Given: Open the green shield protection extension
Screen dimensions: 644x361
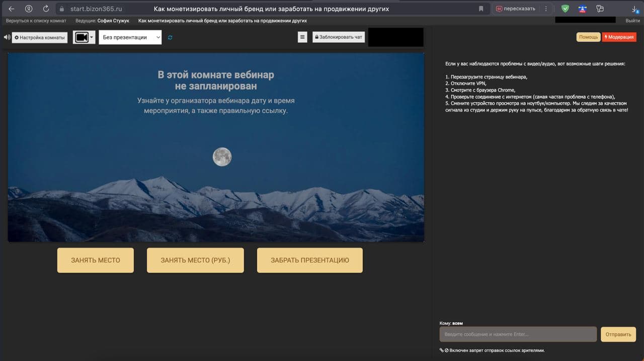Looking at the screenshot, I should pos(566,9).
